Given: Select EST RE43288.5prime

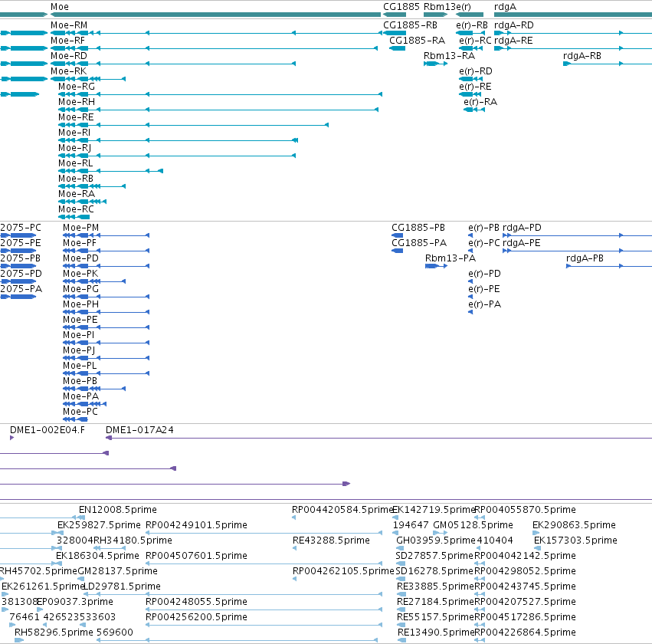Looking at the screenshot, I should tap(331, 540).
